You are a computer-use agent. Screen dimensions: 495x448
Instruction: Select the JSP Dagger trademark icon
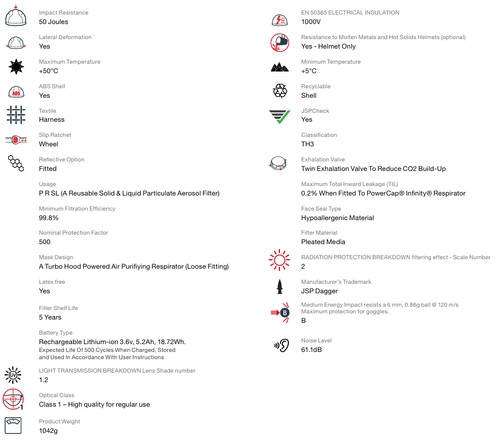click(280, 287)
